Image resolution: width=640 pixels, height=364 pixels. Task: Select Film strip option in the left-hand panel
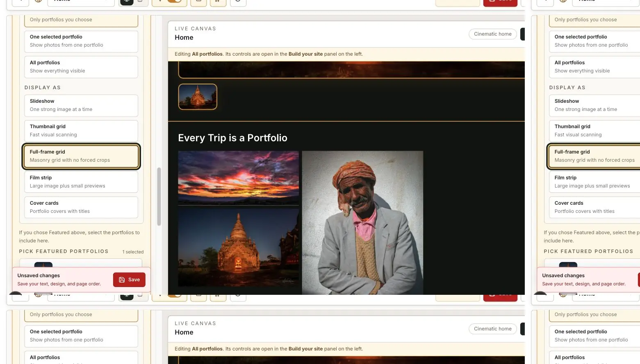[81, 182]
